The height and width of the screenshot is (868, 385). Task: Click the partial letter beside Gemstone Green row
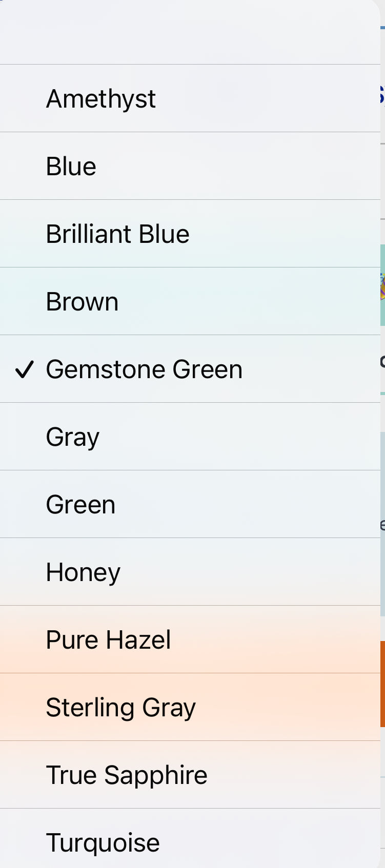coord(382,362)
